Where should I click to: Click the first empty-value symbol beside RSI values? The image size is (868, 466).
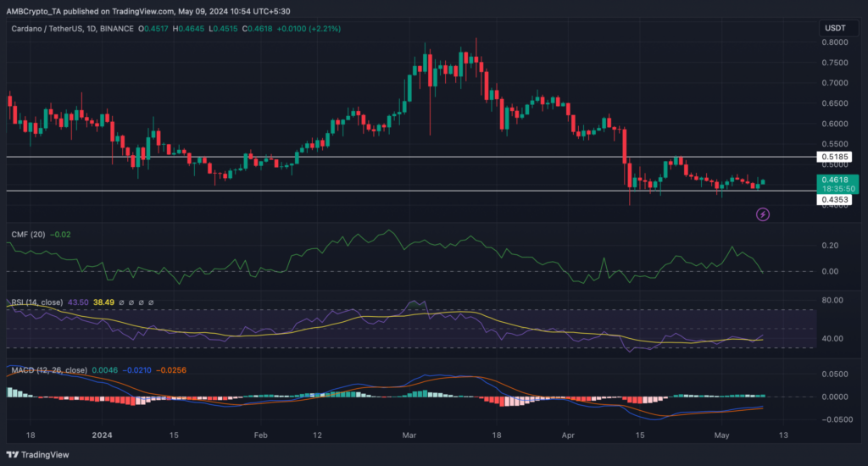point(121,302)
